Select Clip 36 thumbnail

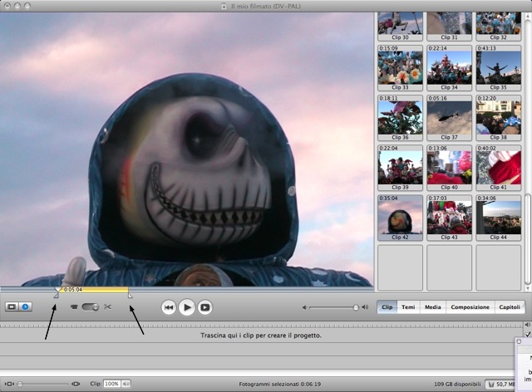point(401,118)
